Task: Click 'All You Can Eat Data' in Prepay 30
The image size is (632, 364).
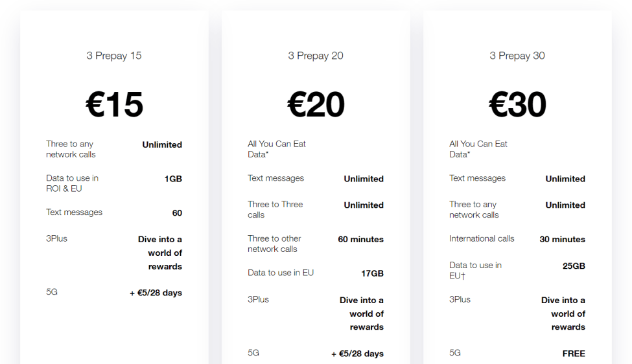Action: [x=478, y=149]
